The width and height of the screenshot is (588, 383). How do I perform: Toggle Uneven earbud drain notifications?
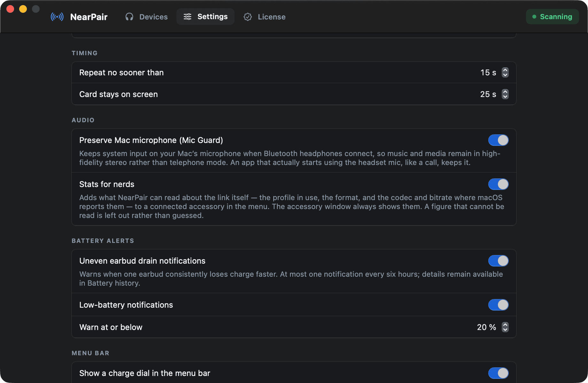(x=498, y=261)
